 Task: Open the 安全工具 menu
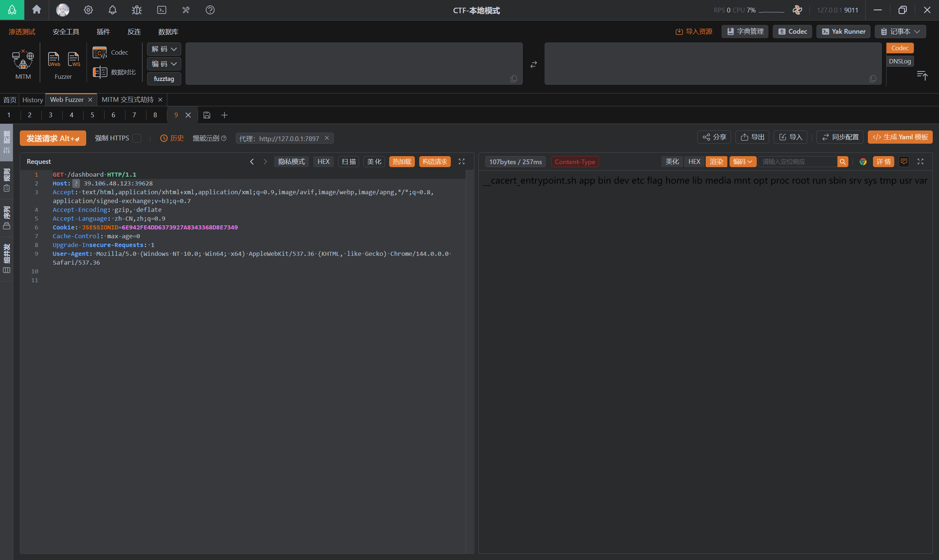click(66, 32)
